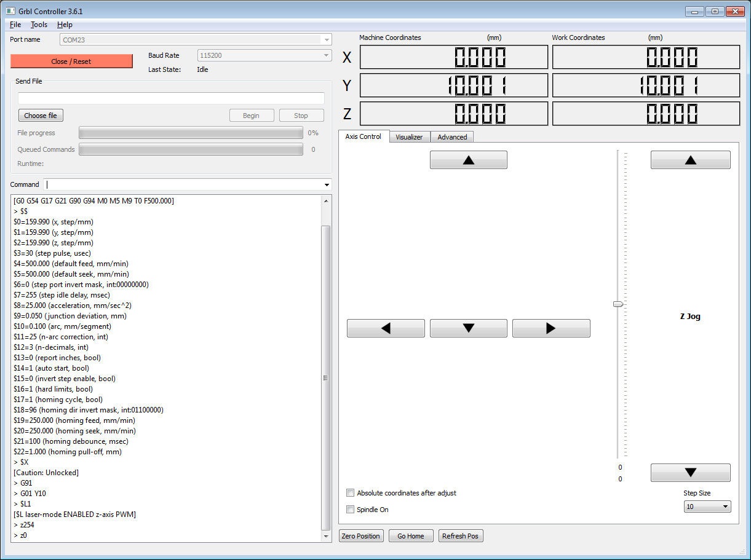Image resolution: width=751 pixels, height=560 pixels.
Task: Jog X axis left with the left arrow
Action: coord(386,328)
